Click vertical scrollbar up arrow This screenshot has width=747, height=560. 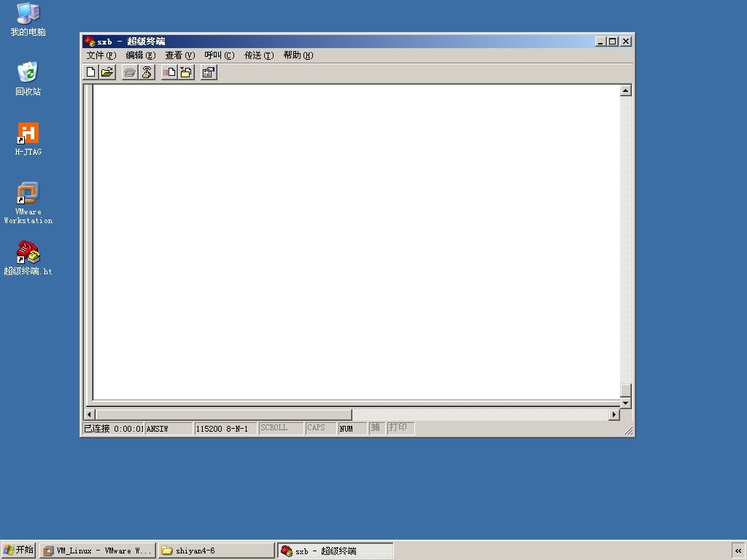point(626,90)
